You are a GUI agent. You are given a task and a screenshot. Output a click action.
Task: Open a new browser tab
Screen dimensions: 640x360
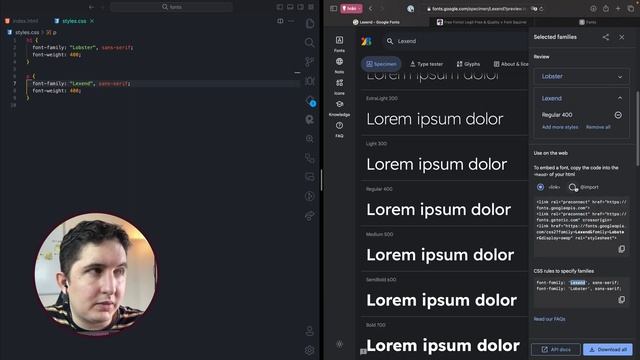[x=618, y=8]
